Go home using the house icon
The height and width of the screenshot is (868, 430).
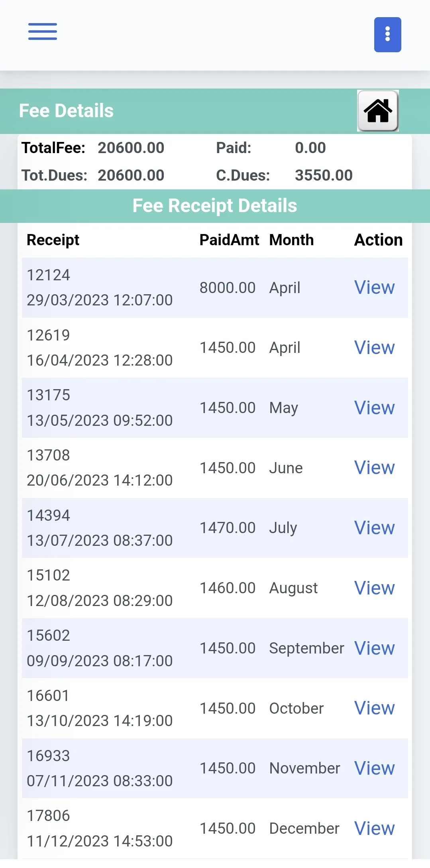(x=378, y=111)
